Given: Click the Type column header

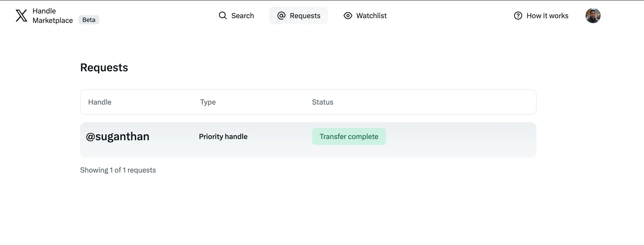Looking at the screenshot, I should [x=208, y=102].
